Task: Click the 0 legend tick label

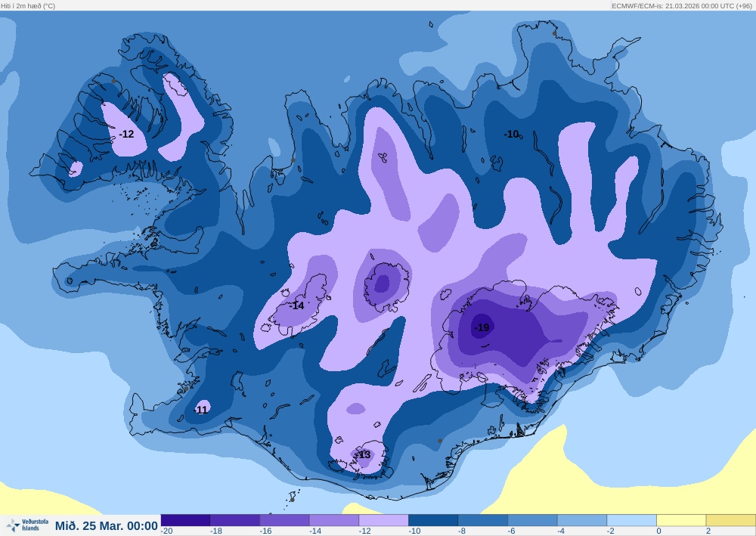Action: (x=658, y=531)
